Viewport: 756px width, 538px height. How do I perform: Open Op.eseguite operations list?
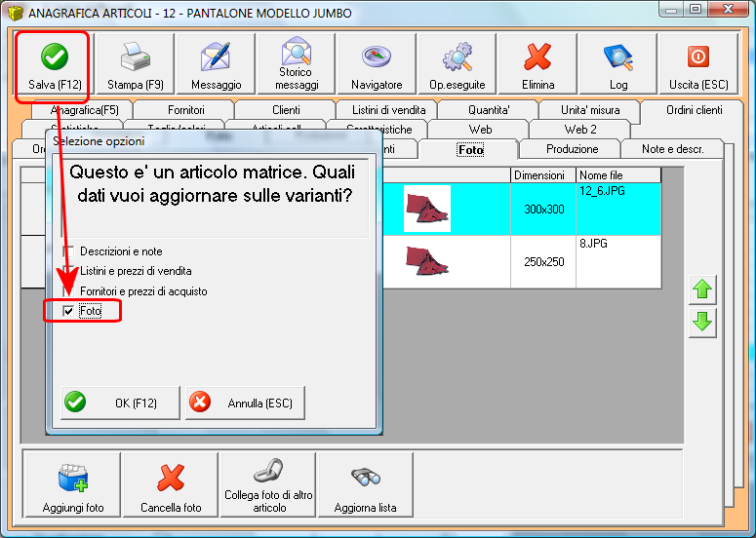click(458, 64)
